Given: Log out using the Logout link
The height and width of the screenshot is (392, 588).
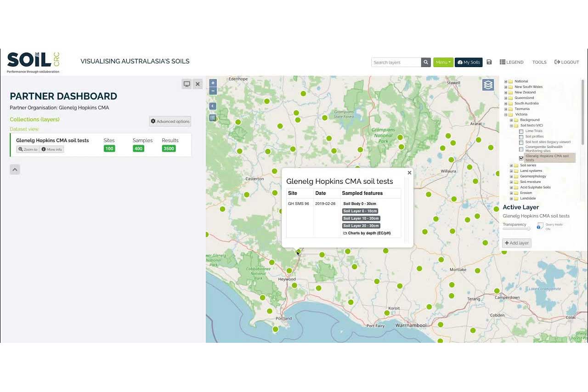Looking at the screenshot, I should [566, 62].
